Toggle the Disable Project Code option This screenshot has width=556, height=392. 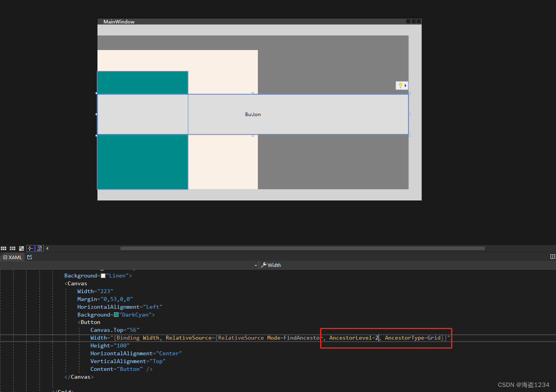coord(40,248)
